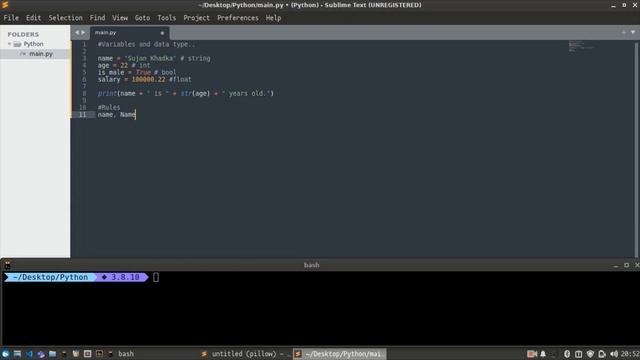Launch VS Code from taskbar

click(x=29, y=354)
